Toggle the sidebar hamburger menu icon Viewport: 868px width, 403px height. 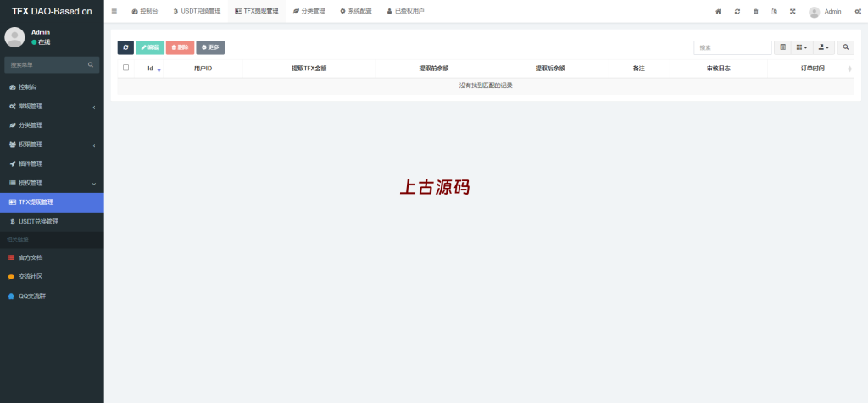click(114, 11)
